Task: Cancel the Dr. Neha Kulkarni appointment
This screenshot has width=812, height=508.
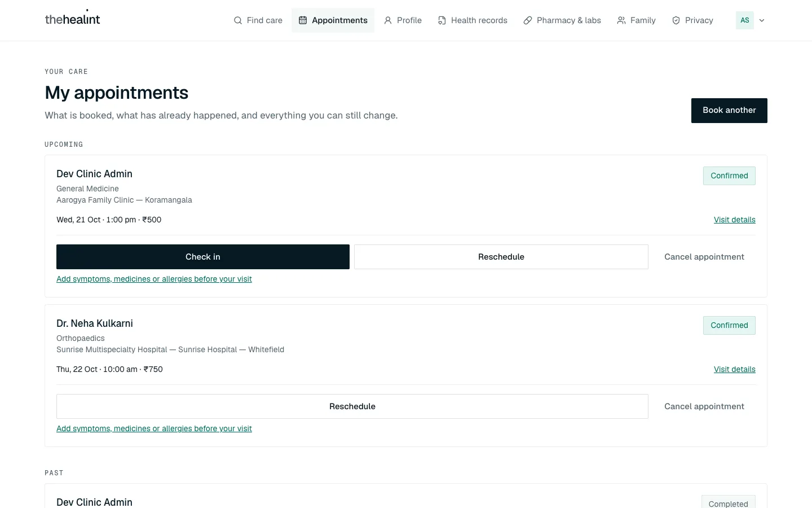Action: point(704,406)
